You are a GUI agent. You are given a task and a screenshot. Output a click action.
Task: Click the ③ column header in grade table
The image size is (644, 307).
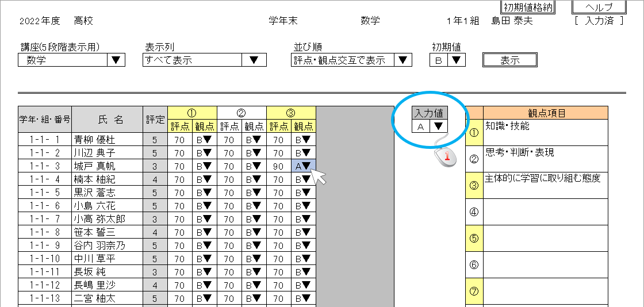291,113
